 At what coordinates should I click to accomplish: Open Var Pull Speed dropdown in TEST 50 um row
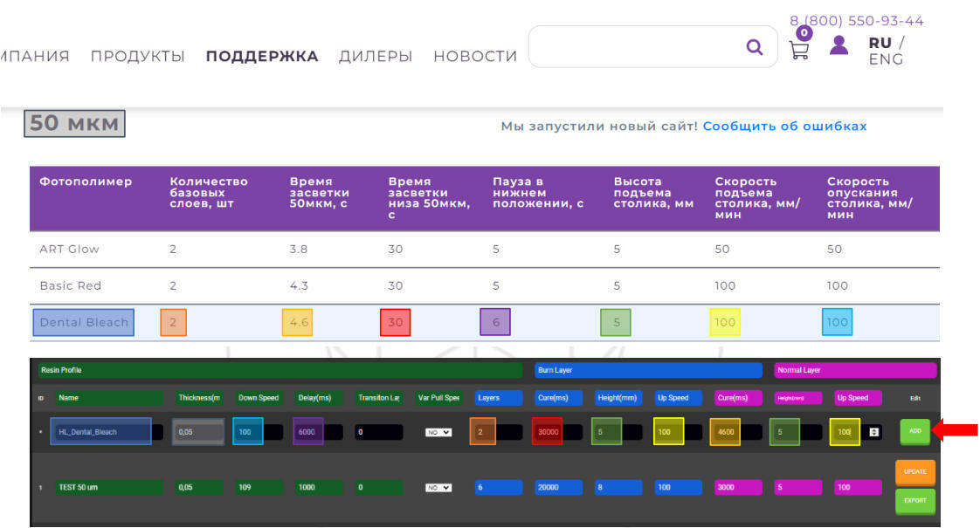point(438,487)
